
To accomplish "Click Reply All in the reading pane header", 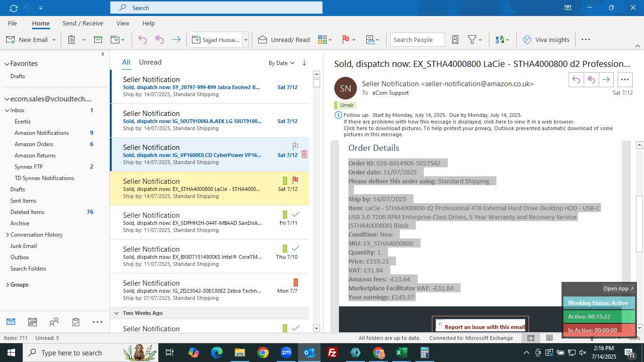I will click(591, 80).
